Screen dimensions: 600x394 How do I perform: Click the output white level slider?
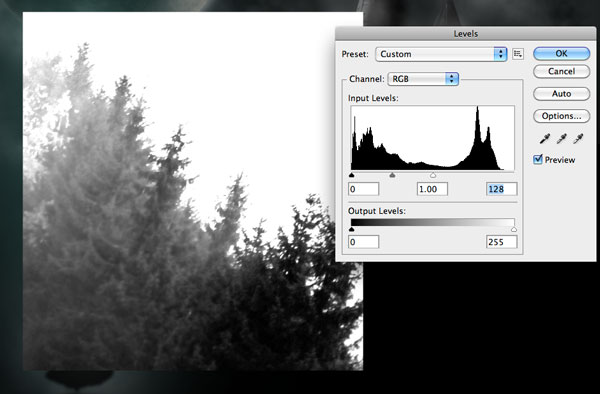click(x=514, y=230)
